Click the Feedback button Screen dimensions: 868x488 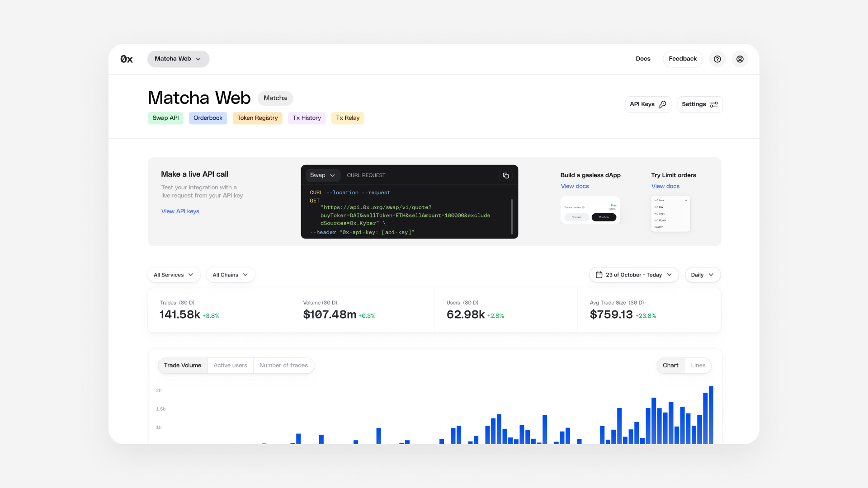683,59
